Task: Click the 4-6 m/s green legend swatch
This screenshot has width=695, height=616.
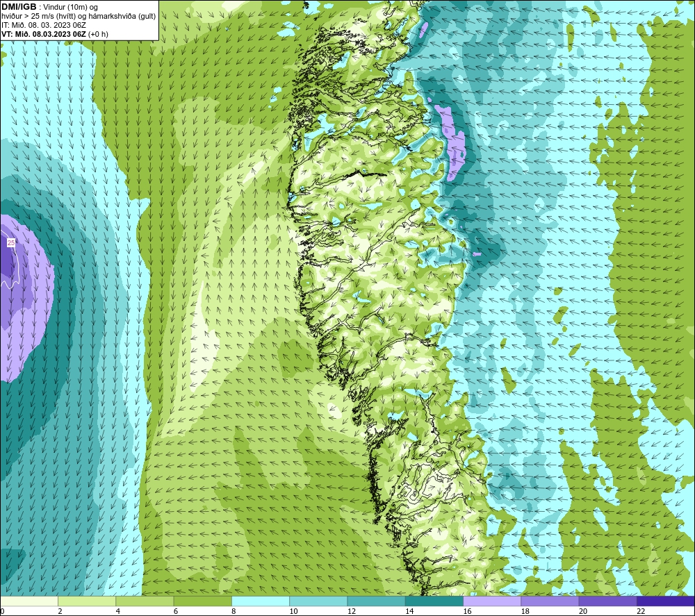Action: click(145, 601)
